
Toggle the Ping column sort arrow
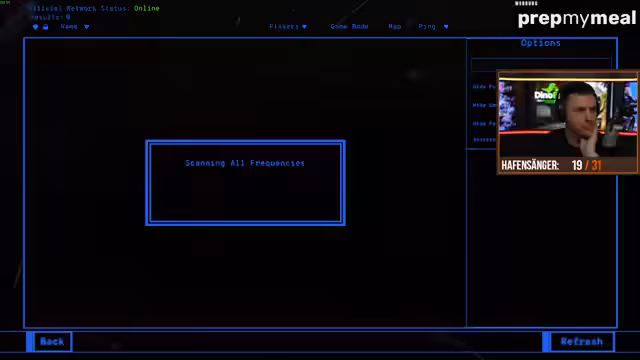(446, 27)
